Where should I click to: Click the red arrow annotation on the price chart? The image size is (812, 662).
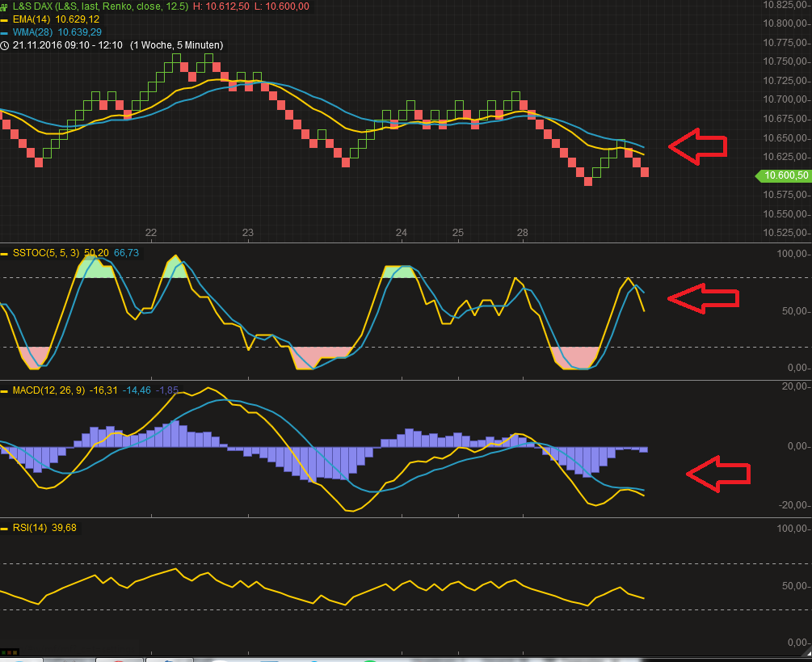tap(698, 146)
